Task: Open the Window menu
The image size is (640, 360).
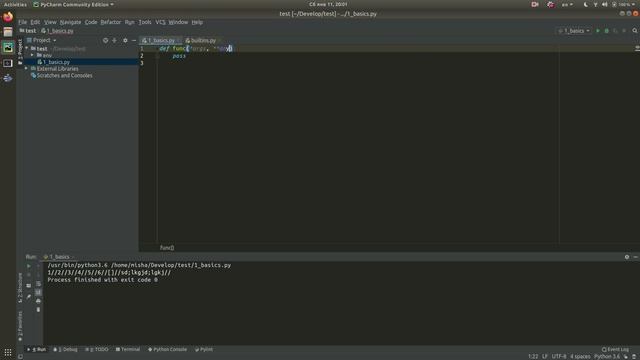Action: pos(178,22)
